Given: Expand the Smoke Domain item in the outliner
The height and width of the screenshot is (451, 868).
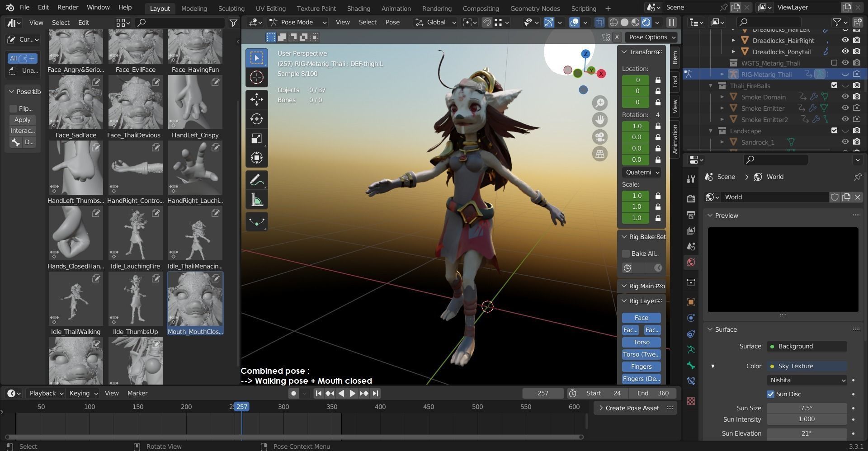Looking at the screenshot, I should pyautogui.click(x=722, y=97).
